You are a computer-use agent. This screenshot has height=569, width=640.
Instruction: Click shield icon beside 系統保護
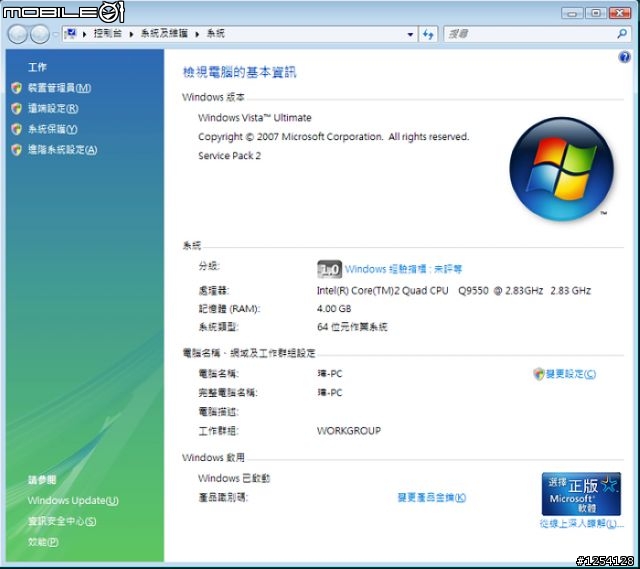[x=17, y=129]
